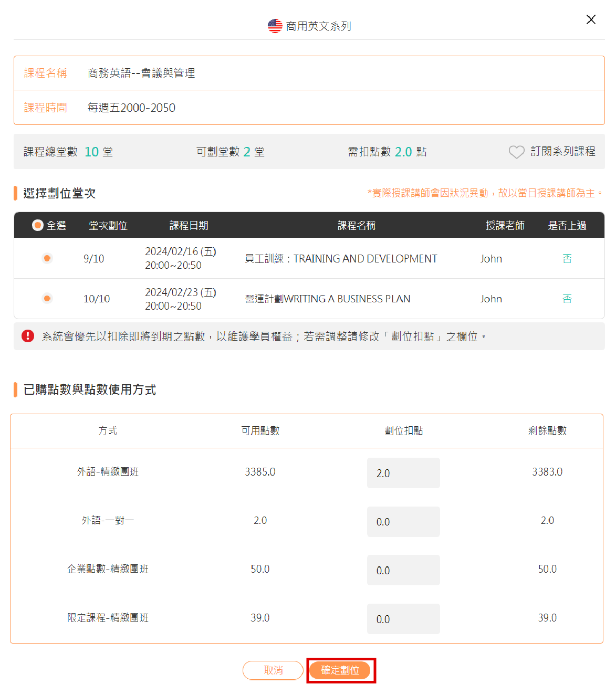Click course name 商務英語--會議與管理
Viewport: 616px width, 695px height.
click(141, 73)
